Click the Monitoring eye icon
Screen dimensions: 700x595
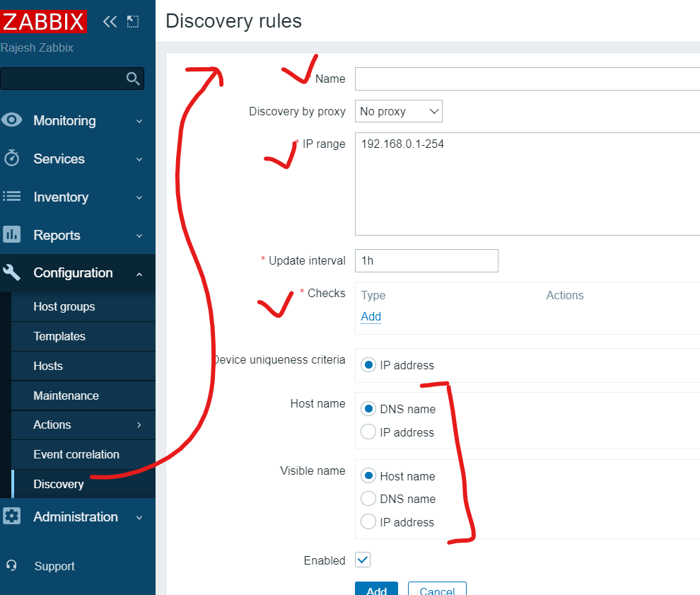tap(12, 120)
